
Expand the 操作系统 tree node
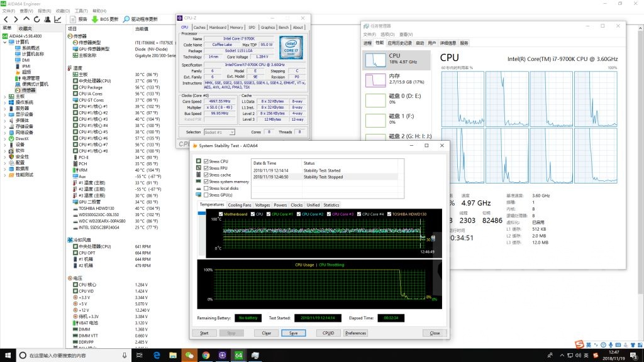coord(5,102)
